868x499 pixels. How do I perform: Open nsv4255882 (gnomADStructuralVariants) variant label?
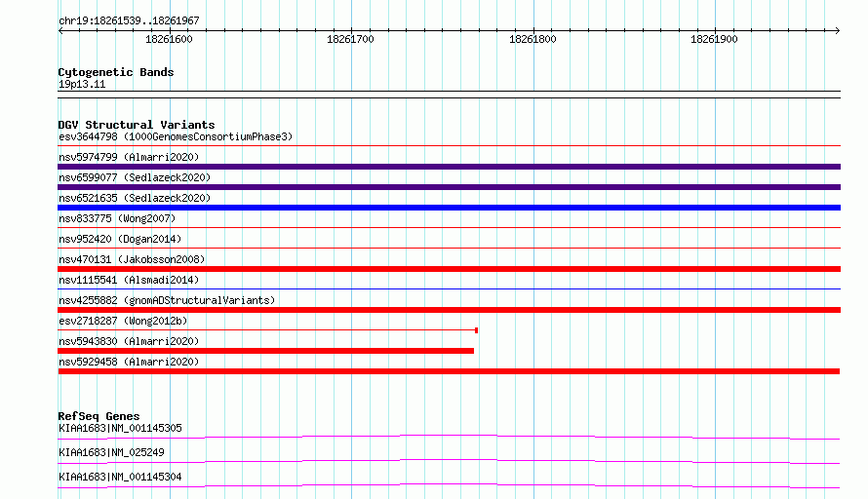click(x=167, y=300)
